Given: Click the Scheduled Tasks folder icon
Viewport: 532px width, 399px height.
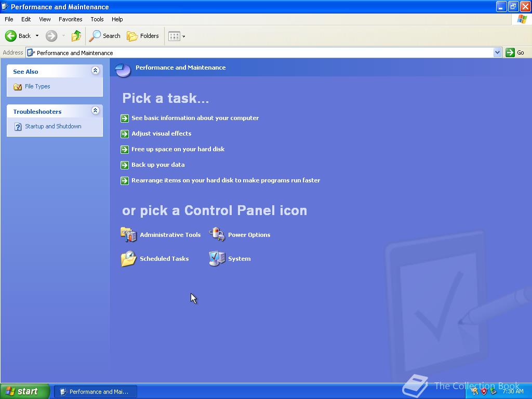Looking at the screenshot, I should point(129,259).
